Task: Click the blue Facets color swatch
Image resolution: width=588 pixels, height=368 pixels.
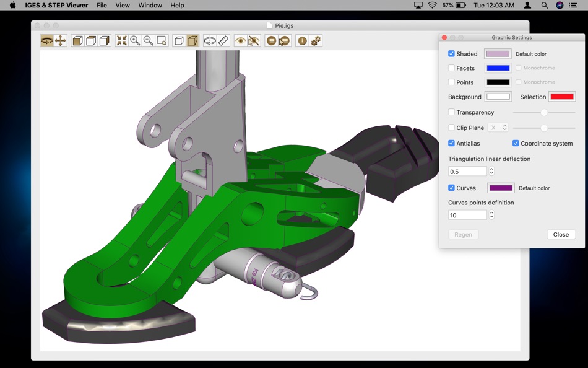Action: pyautogui.click(x=498, y=68)
